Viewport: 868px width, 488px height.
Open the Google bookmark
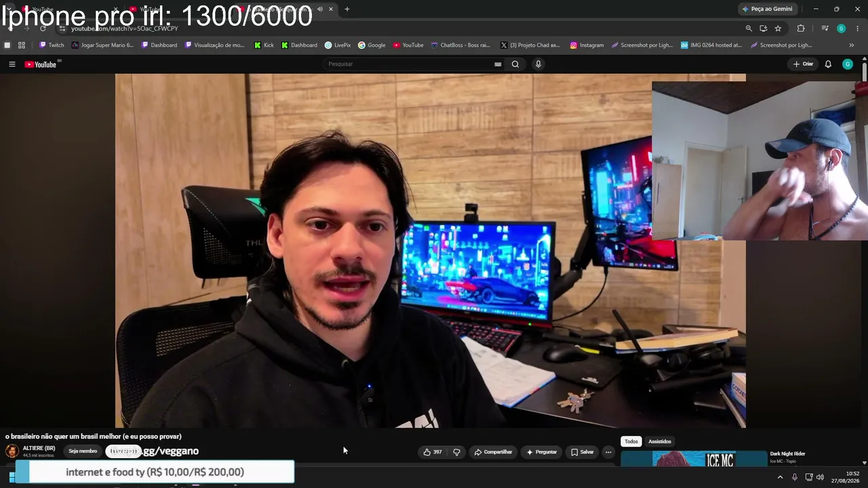pos(372,45)
